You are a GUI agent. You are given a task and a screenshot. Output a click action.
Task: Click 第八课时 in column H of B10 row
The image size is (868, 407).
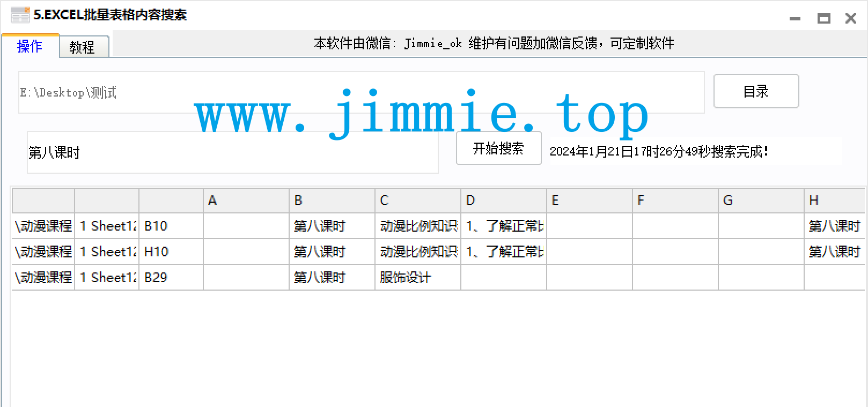(x=835, y=226)
